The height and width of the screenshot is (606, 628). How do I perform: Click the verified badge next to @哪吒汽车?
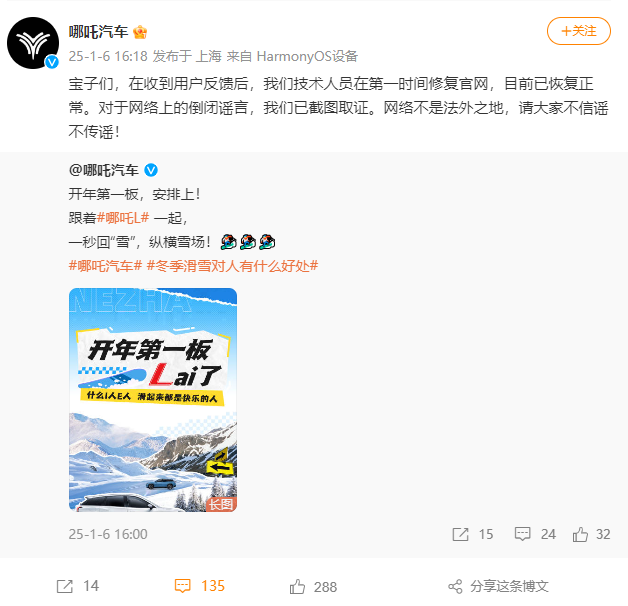point(151,170)
